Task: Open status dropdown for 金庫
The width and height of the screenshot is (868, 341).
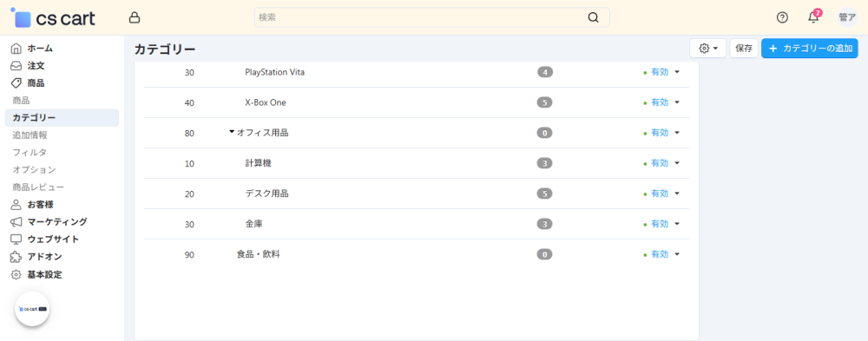Action: click(662, 224)
